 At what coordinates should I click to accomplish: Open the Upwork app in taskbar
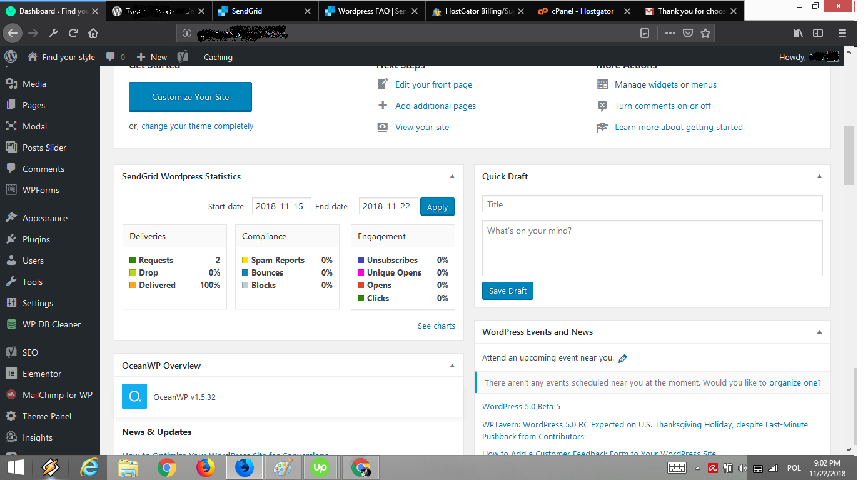pyautogui.click(x=321, y=467)
